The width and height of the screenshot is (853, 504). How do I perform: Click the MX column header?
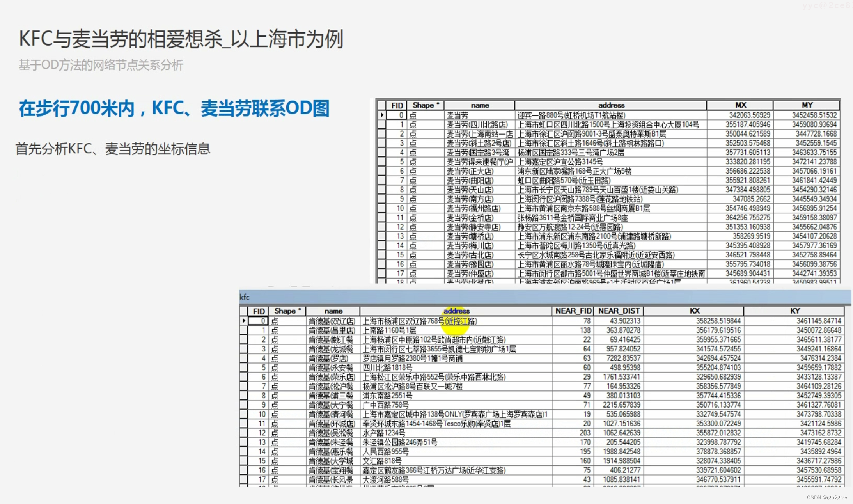coord(740,105)
